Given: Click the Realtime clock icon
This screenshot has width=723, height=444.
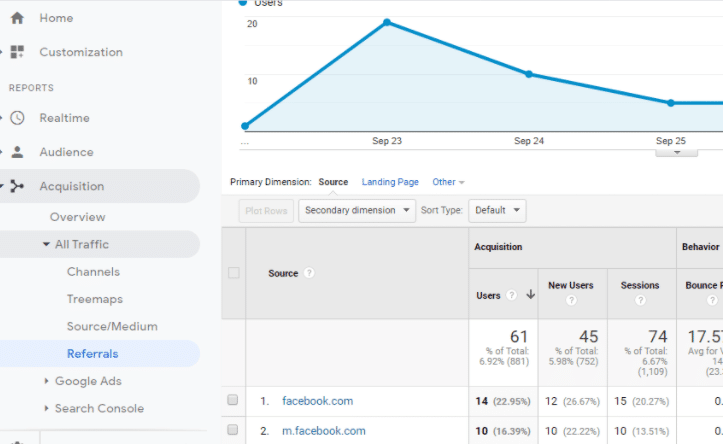Looking at the screenshot, I should (17, 118).
